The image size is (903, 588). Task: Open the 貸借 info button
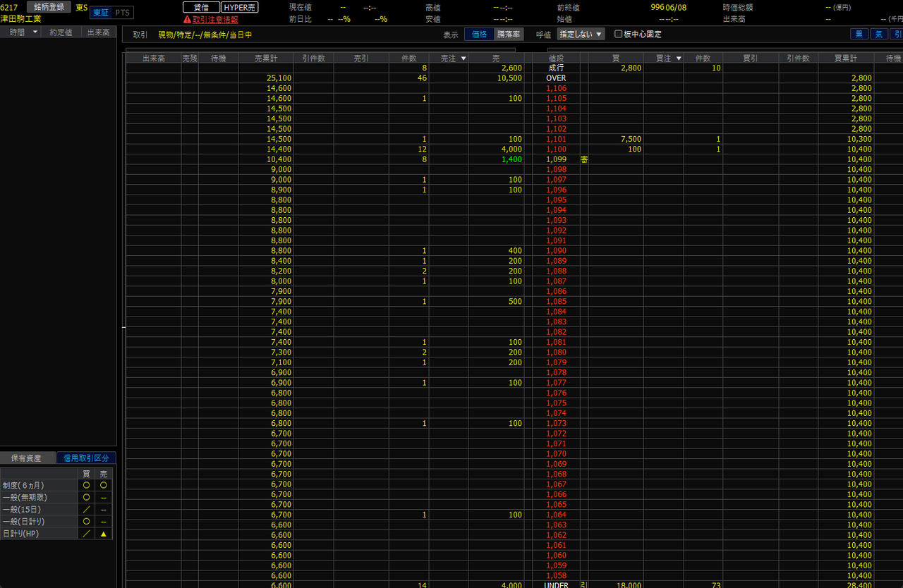(201, 7)
